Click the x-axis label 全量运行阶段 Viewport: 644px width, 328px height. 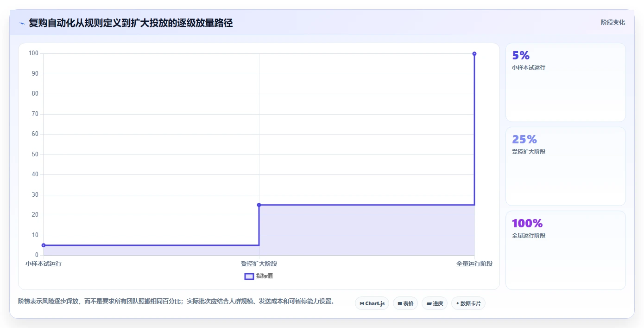click(474, 264)
